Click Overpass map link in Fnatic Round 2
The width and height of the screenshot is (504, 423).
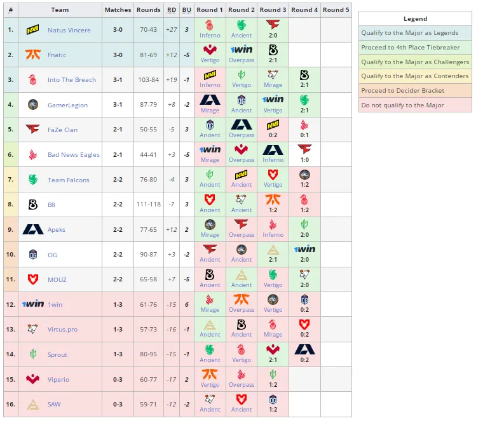click(242, 60)
